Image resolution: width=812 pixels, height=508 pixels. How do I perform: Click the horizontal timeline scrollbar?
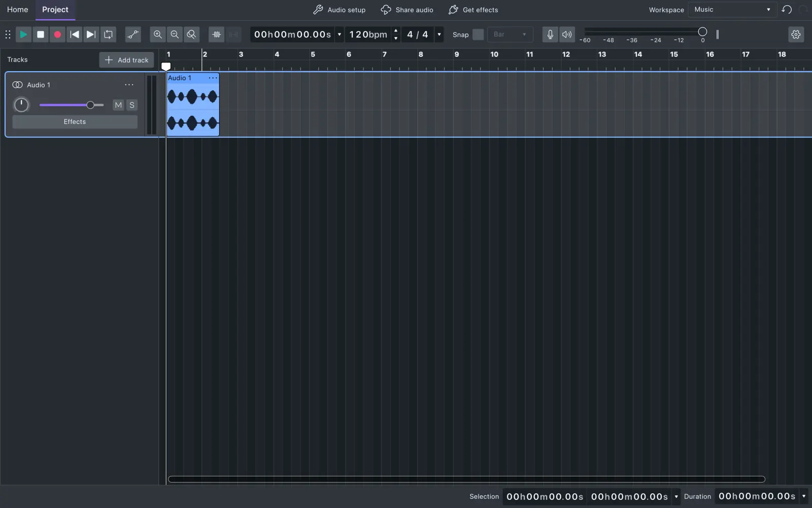[x=466, y=479]
